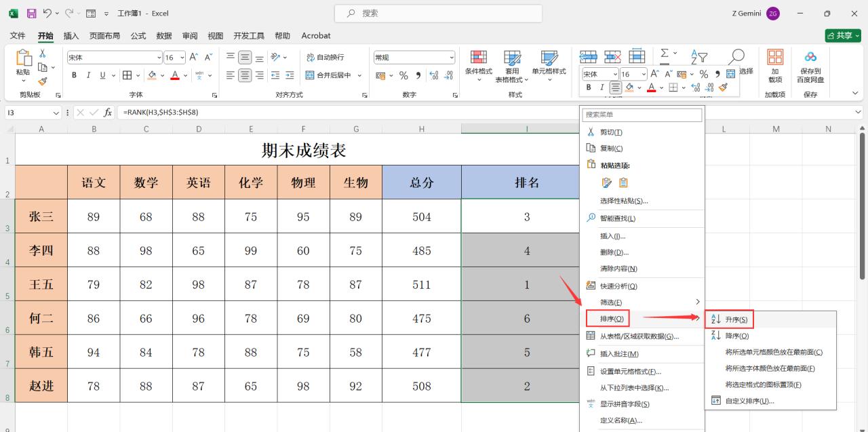The width and height of the screenshot is (868, 432).
Task: Click the Share (共享) button
Action: click(x=843, y=35)
